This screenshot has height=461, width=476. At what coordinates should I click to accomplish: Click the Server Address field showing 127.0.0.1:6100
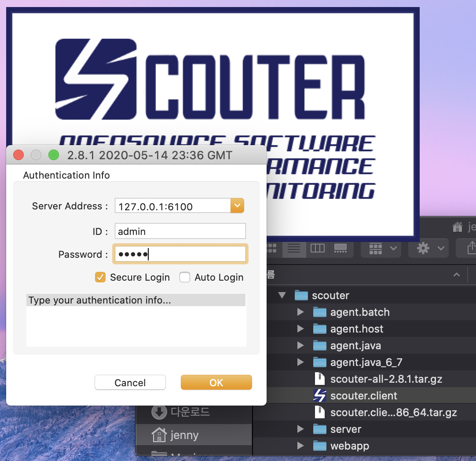tap(173, 205)
